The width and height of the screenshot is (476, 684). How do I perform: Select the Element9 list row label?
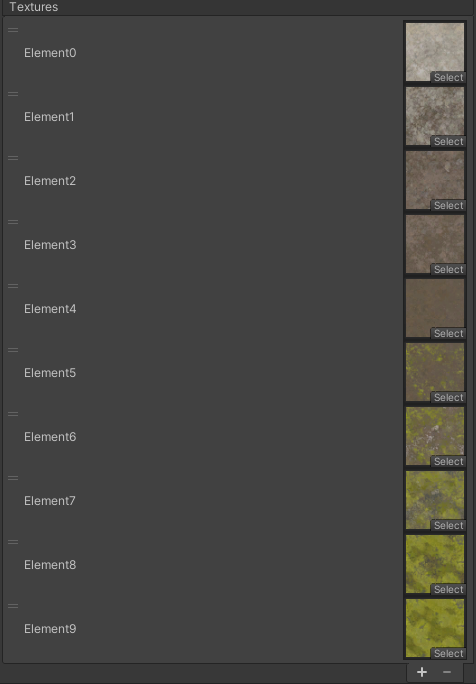pos(50,629)
